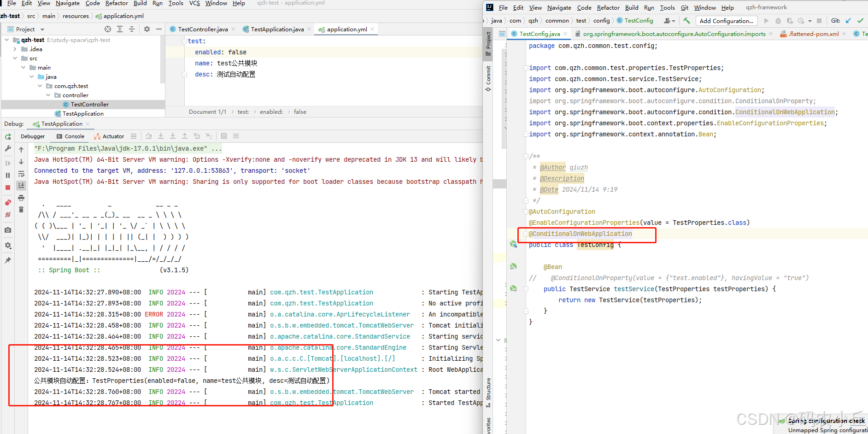Viewport: 868px width, 434px height.
Task: Open debugger settings with the gear icon
Action: click(x=7, y=246)
